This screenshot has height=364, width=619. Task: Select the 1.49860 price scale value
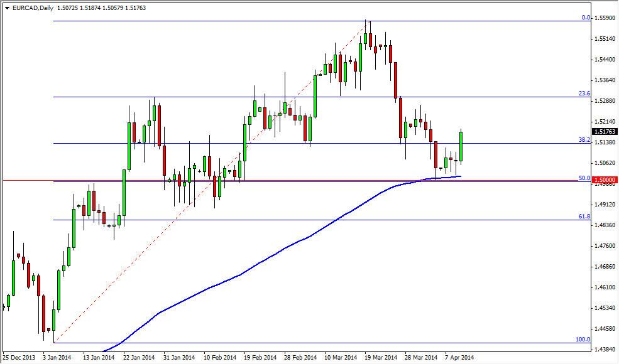click(x=605, y=184)
